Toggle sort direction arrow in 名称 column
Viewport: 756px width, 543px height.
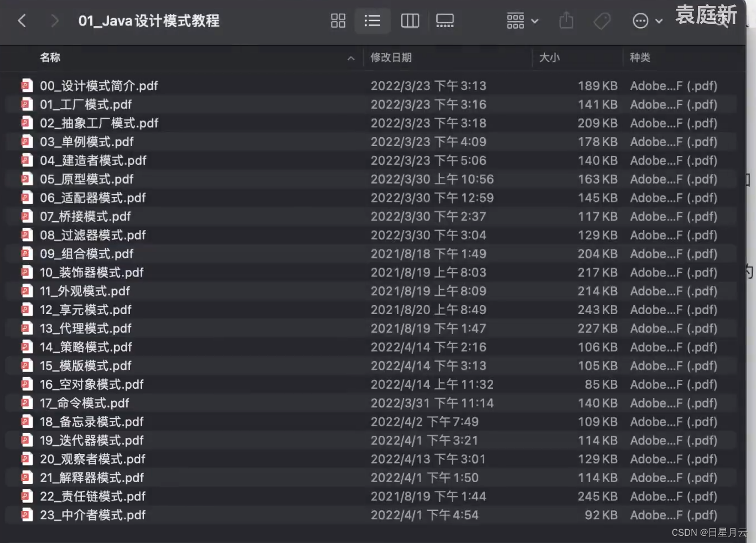351,58
